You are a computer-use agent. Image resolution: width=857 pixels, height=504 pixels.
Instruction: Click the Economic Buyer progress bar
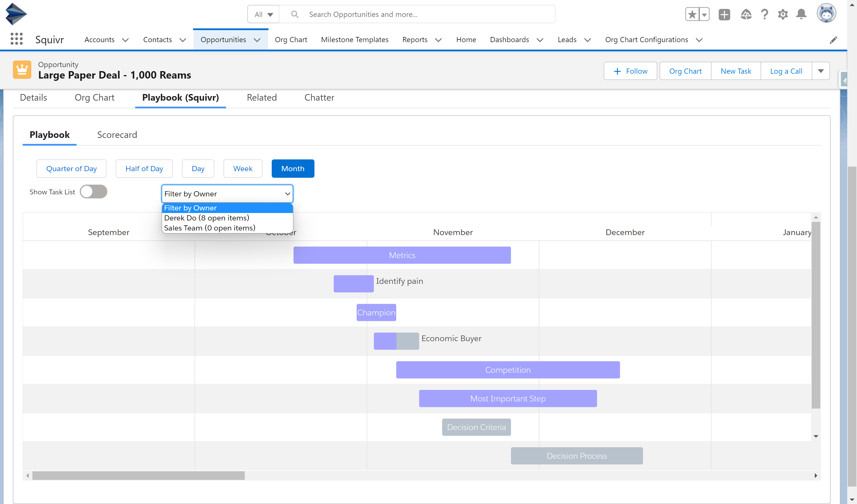(x=396, y=341)
